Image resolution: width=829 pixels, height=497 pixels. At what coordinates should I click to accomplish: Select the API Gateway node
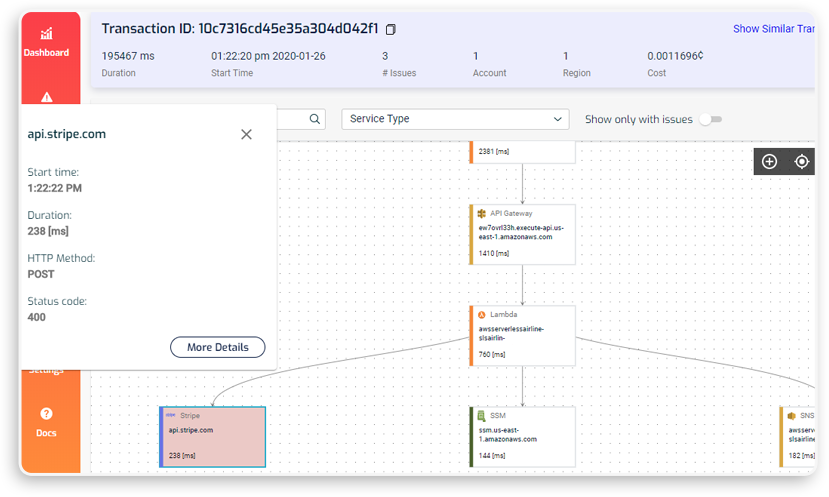pos(522,234)
